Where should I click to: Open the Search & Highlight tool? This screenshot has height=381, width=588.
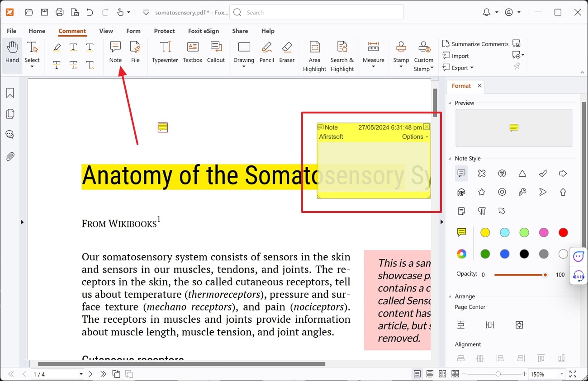(x=342, y=56)
